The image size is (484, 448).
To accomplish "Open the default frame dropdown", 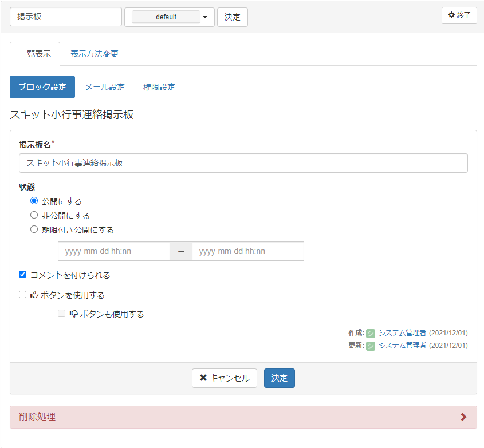I will pos(166,17).
